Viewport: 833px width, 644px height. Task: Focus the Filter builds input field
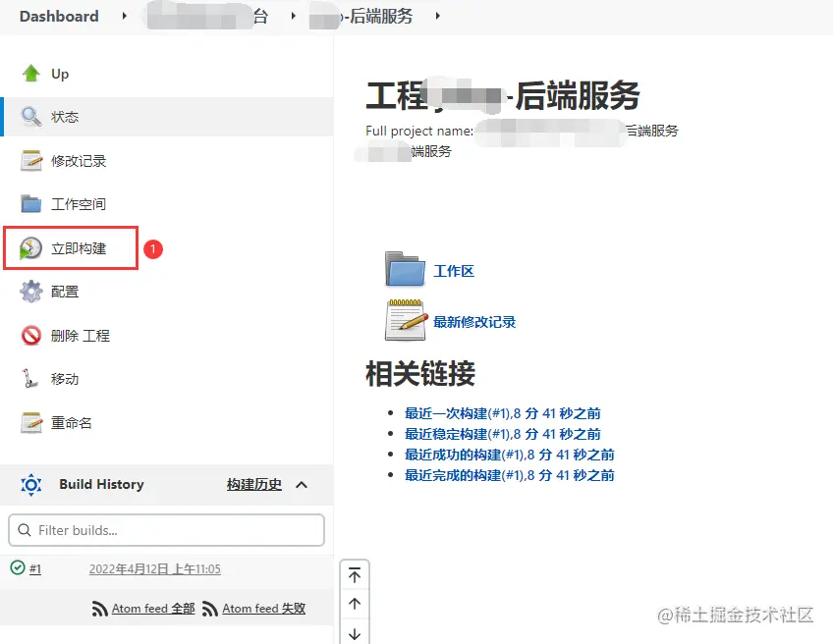[x=166, y=530]
